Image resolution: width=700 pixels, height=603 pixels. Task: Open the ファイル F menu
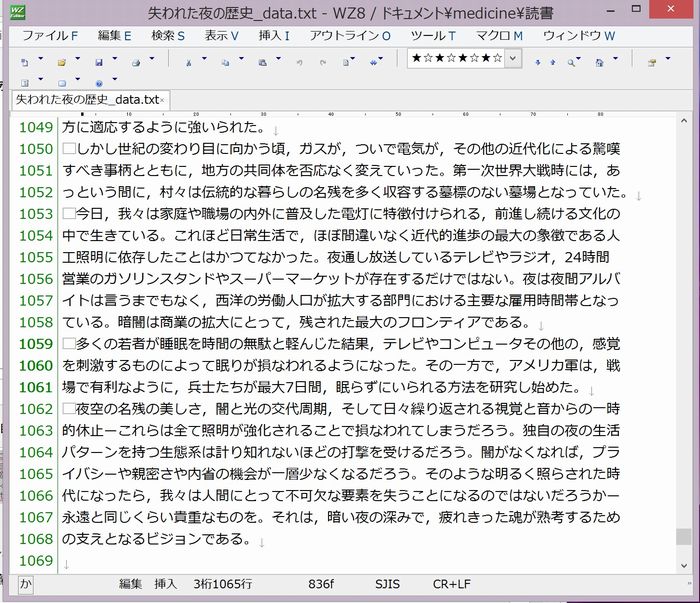[50, 36]
